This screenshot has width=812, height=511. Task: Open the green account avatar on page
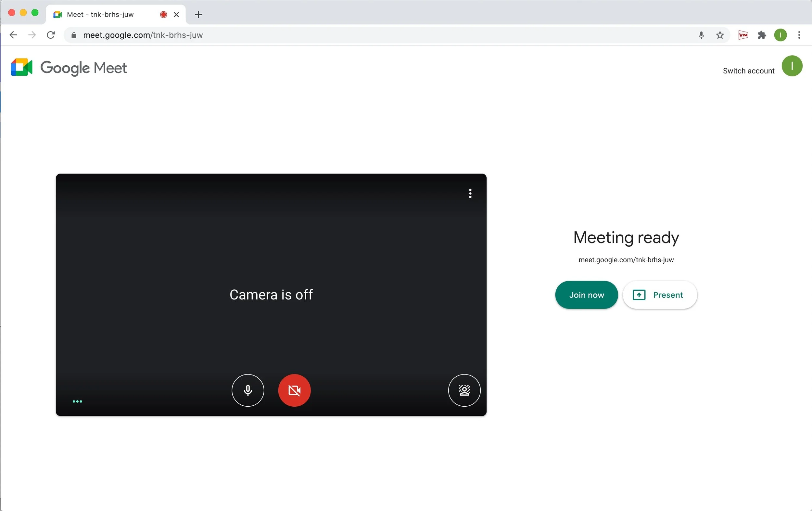tap(792, 66)
